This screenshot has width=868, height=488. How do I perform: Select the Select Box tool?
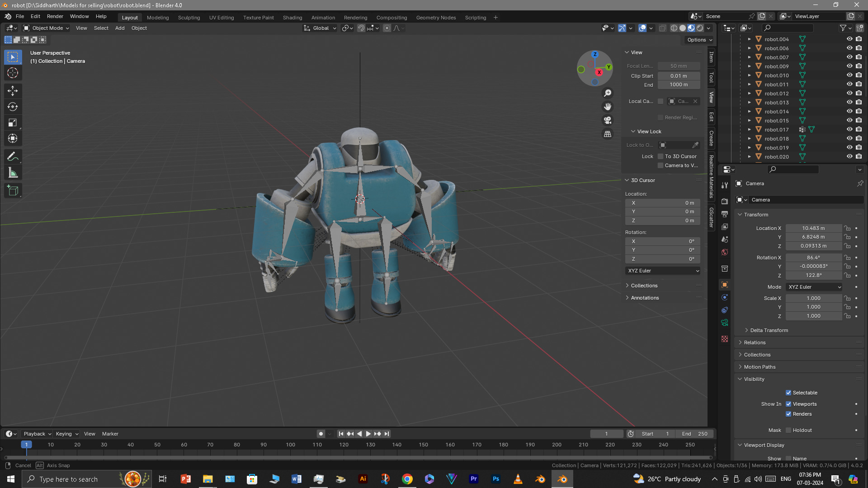13,57
